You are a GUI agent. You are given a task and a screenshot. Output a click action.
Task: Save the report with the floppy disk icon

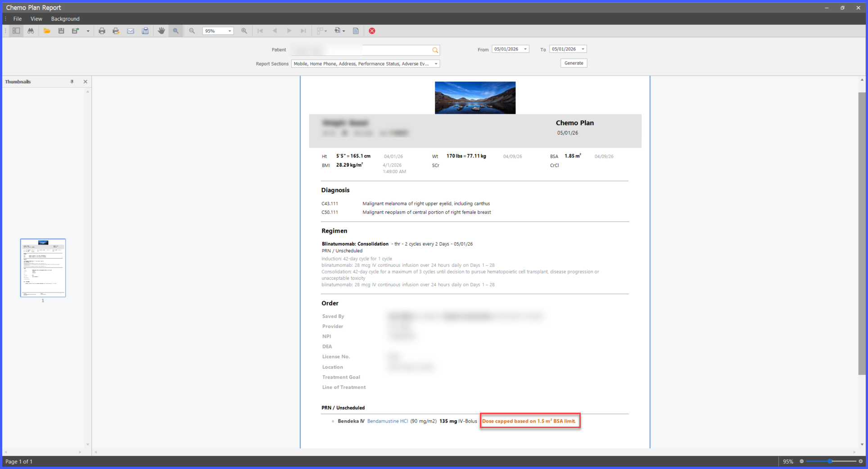61,31
